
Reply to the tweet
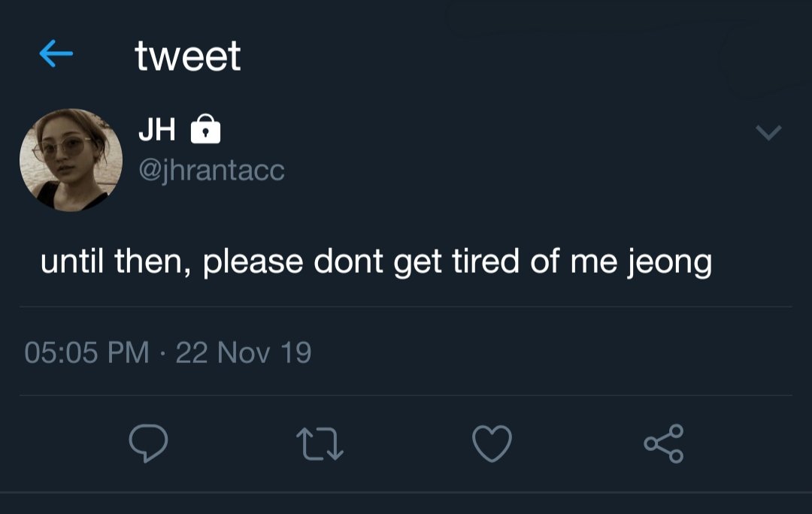pos(148,443)
